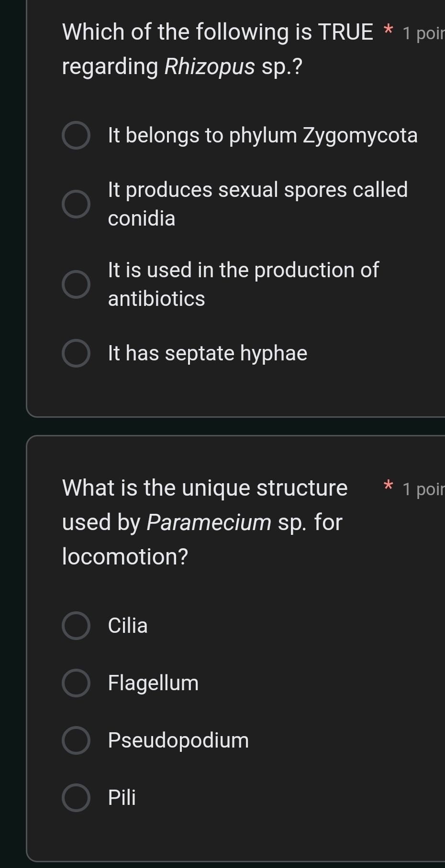The width and height of the screenshot is (445, 868).
Task: Click the Paramecium locomotion question title
Action: pos(205,522)
